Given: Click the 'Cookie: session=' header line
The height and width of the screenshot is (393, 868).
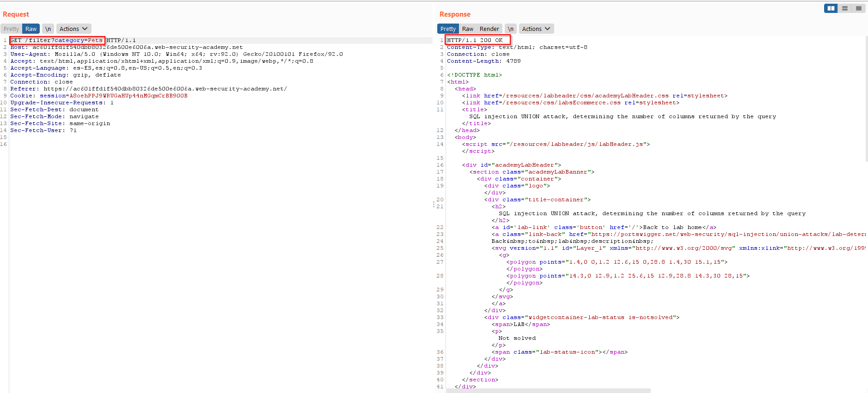Looking at the screenshot, I should click(x=99, y=96).
